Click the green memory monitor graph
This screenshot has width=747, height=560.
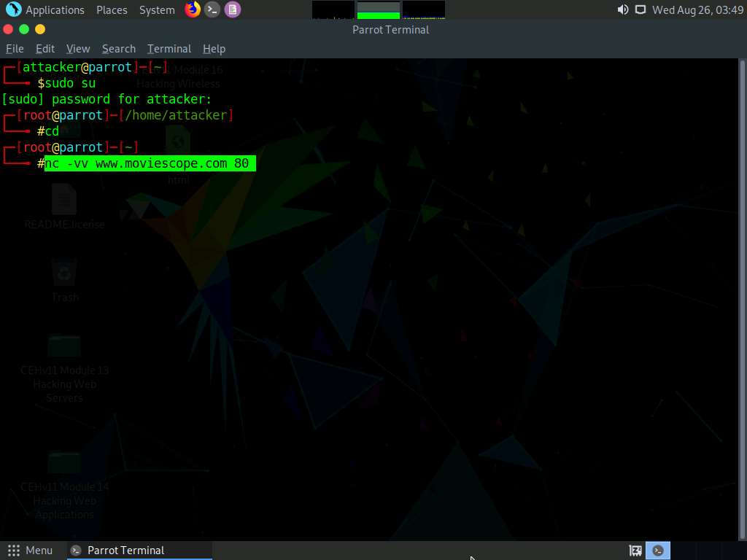[x=379, y=10]
